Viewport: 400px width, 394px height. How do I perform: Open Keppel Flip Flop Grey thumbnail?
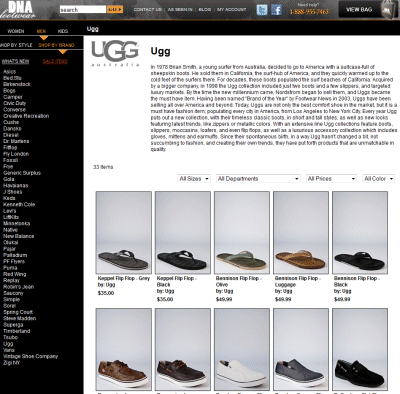coord(124,233)
